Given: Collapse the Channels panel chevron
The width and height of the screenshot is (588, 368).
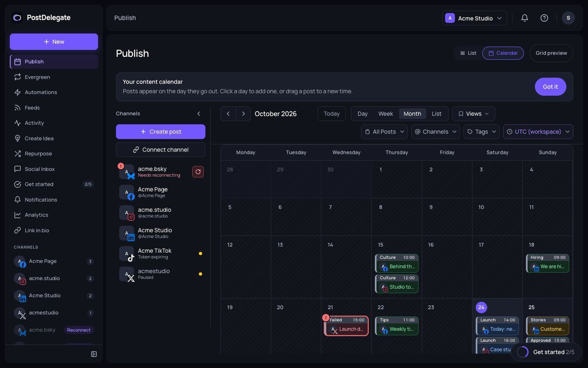Looking at the screenshot, I should (199, 114).
